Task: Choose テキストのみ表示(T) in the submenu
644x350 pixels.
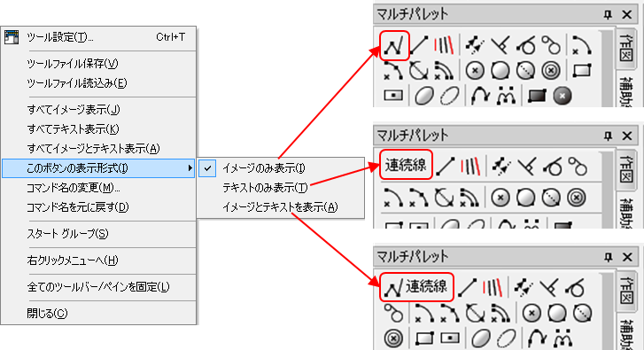Action: [281, 188]
